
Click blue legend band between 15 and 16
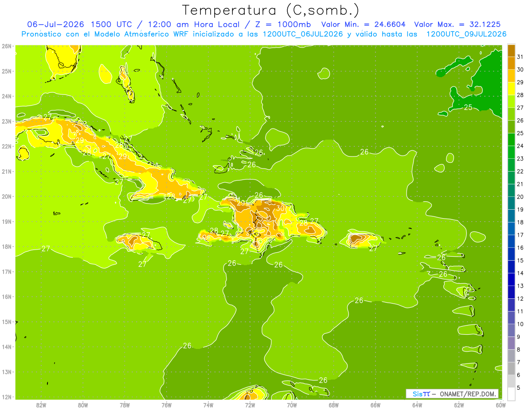coord(511,254)
